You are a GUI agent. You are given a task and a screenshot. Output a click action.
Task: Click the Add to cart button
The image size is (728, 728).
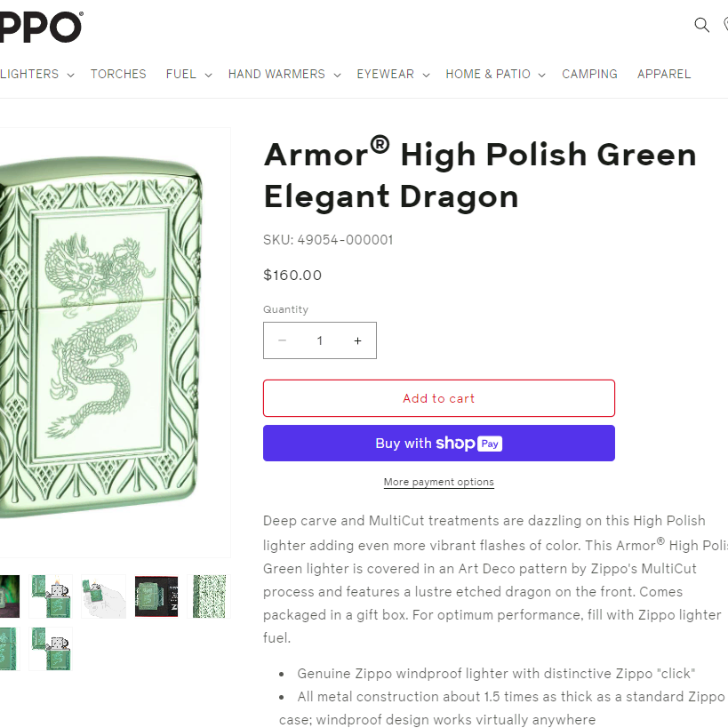pos(439,398)
